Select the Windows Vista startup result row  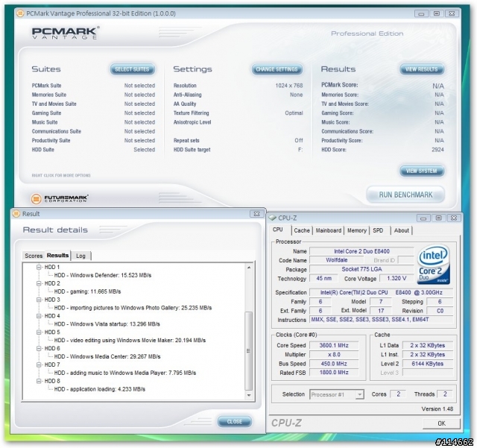point(107,324)
